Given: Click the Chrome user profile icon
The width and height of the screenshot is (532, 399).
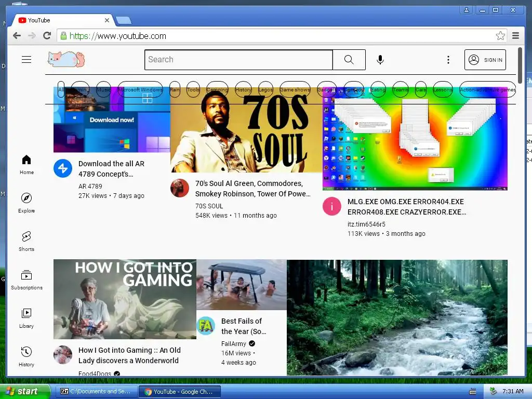Looking at the screenshot, I should 467,10.
